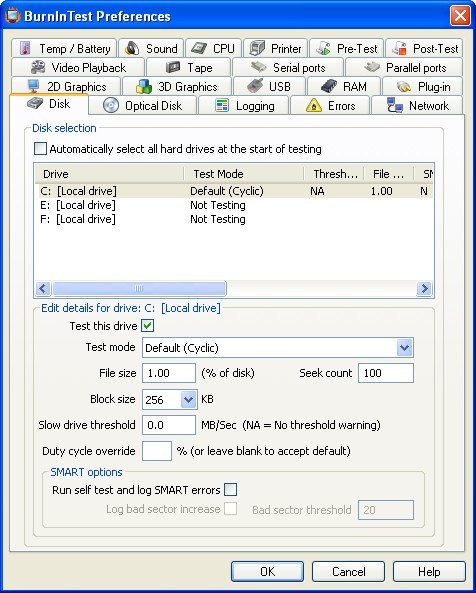Screen dimensions: 476x593
Task: Go to the Optical Disk tab
Action: click(143, 106)
